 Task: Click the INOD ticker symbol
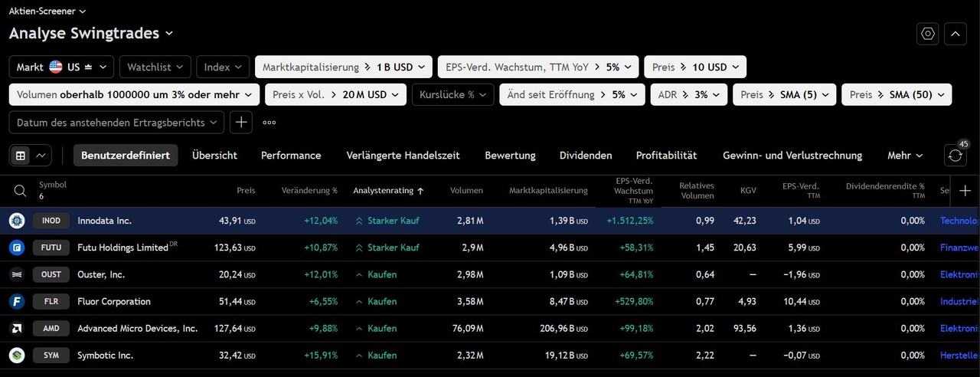pos(51,221)
